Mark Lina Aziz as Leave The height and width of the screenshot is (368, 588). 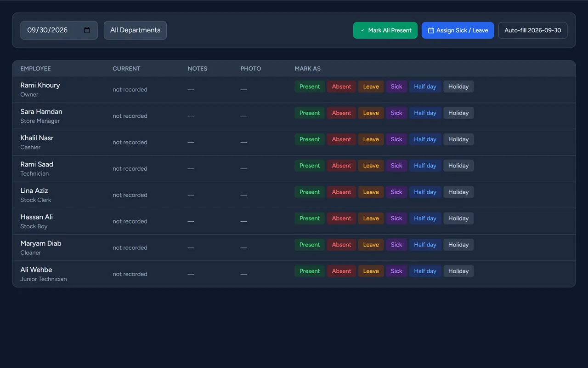click(x=371, y=192)
